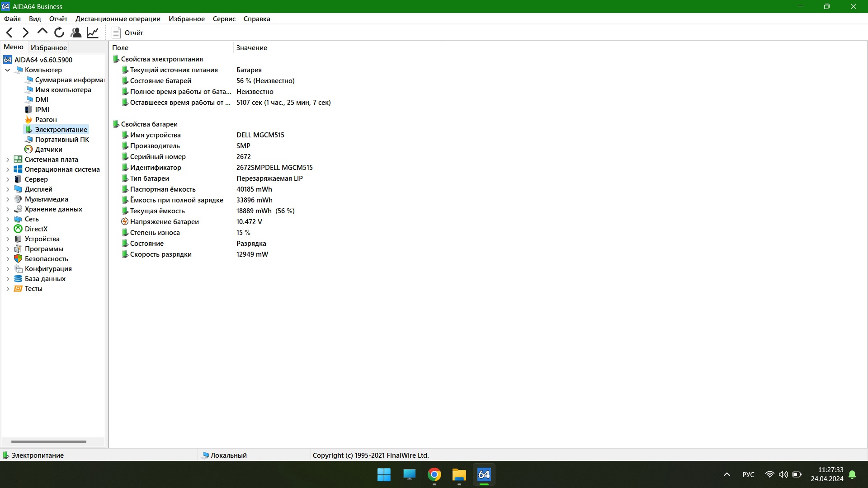Viewport: 868px width, 488px height.
Task: Expand the Системная плата node
Action: point(8,160)
